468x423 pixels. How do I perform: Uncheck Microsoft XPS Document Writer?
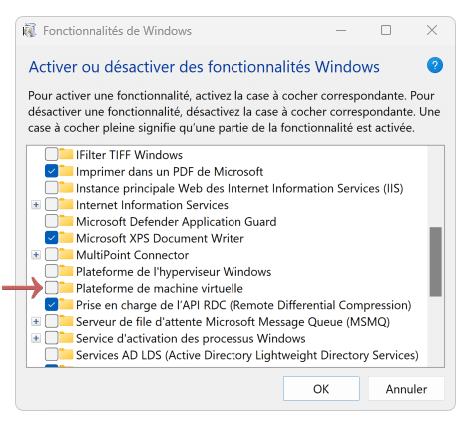51,238
